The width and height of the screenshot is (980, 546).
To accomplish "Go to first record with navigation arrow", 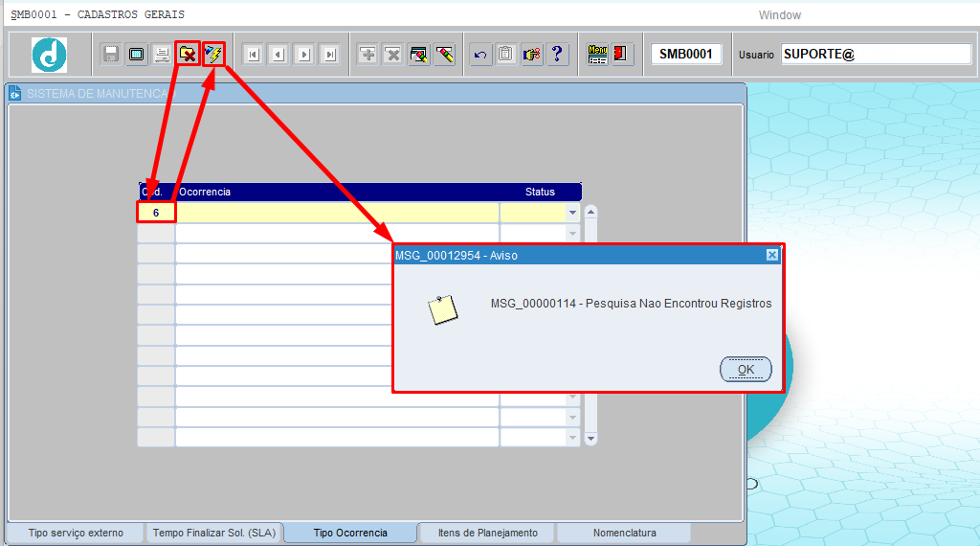I will pyautogui.click(x=253, y=54).
